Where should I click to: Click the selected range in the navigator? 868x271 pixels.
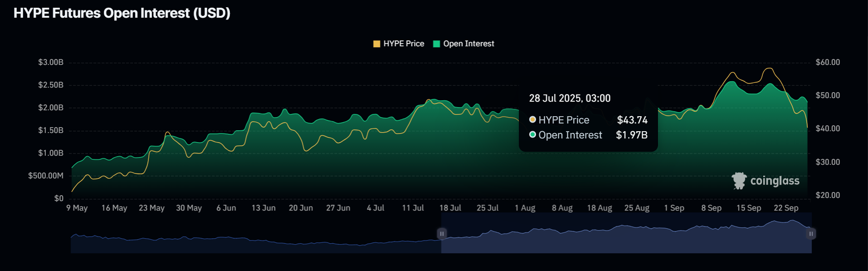[x=626, y=233]
